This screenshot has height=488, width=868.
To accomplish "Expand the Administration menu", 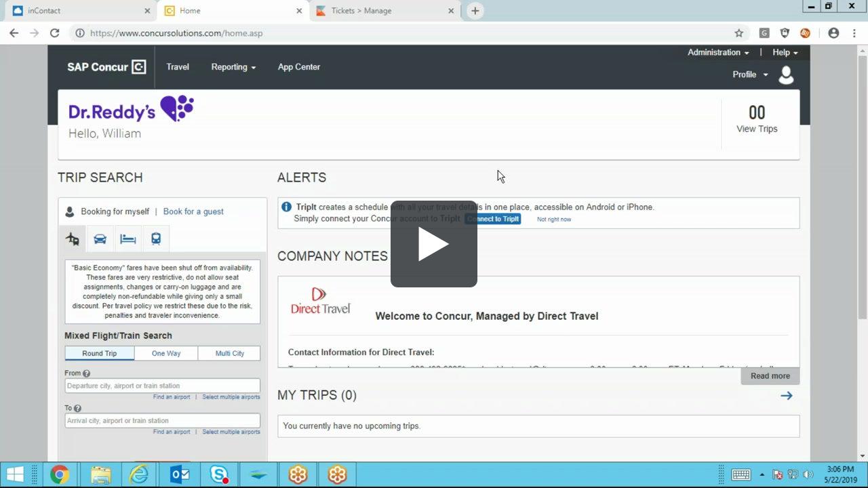I will click(x=714, y=52).
